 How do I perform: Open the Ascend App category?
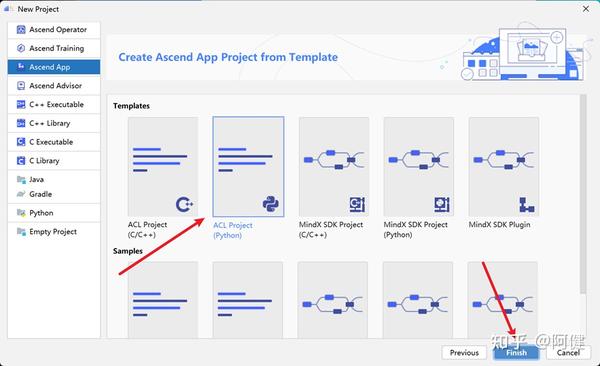coord(54,67)
